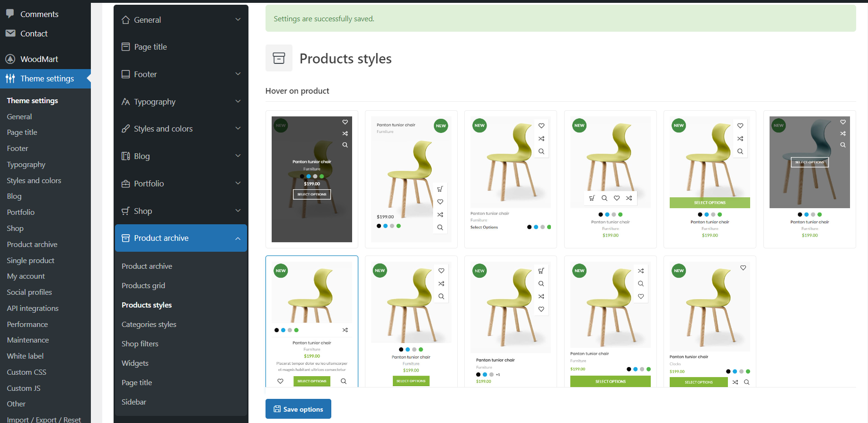Expand the Blog section chevron

238,156
